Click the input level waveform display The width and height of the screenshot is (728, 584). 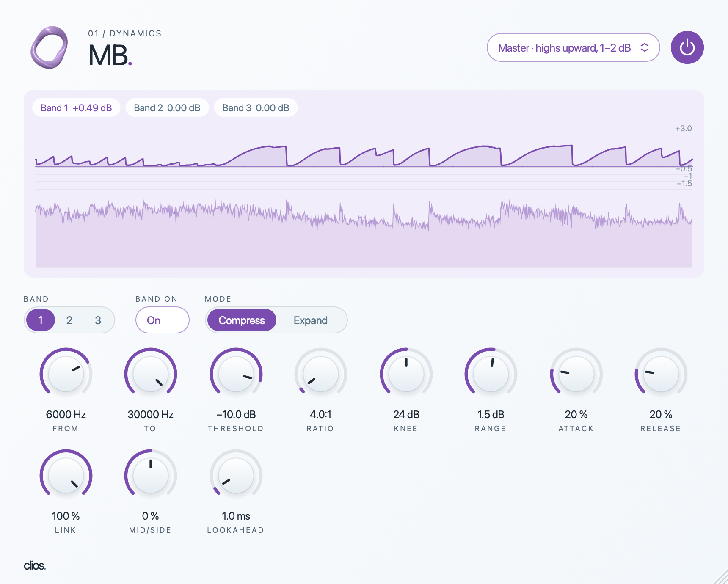coord(364,234)
